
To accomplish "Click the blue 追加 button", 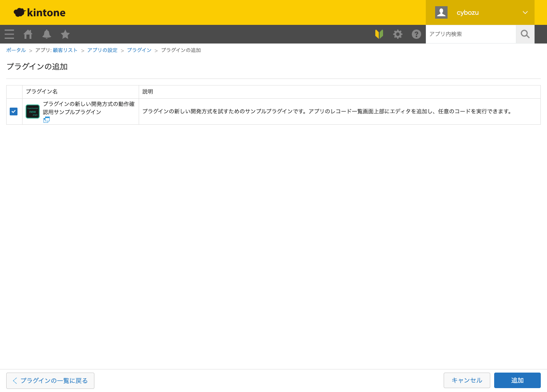I will coord(517,380).
